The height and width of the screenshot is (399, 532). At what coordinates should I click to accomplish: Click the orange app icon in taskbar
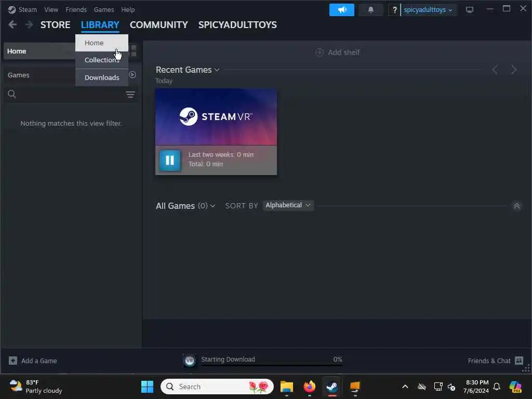355,387
